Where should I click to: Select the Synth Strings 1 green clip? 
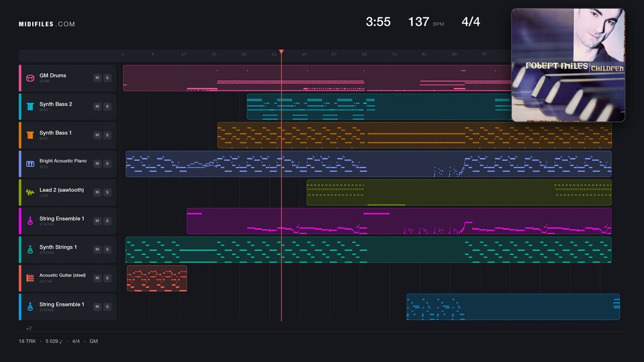point(368,250)
